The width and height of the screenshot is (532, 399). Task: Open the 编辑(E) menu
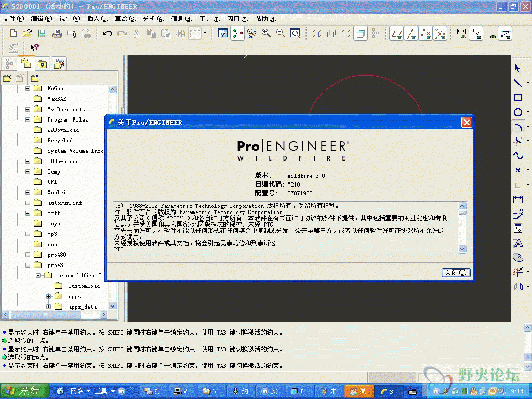42,19
